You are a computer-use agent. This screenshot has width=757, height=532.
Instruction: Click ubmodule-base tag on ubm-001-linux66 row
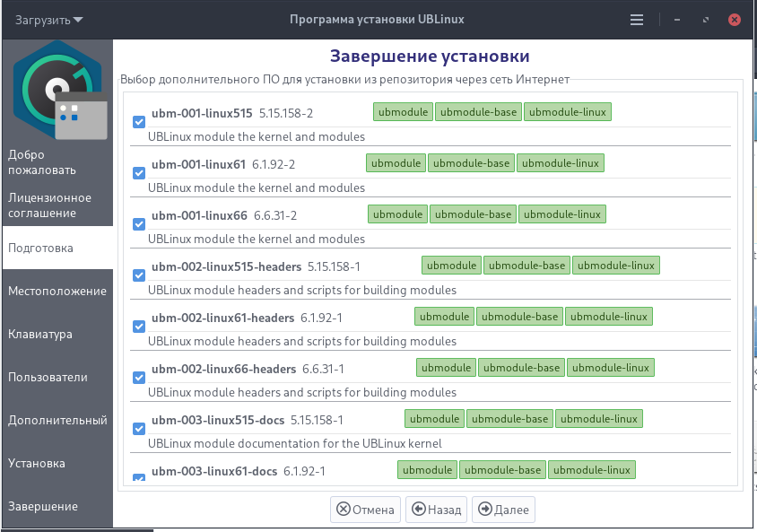[x=474, y=214]
